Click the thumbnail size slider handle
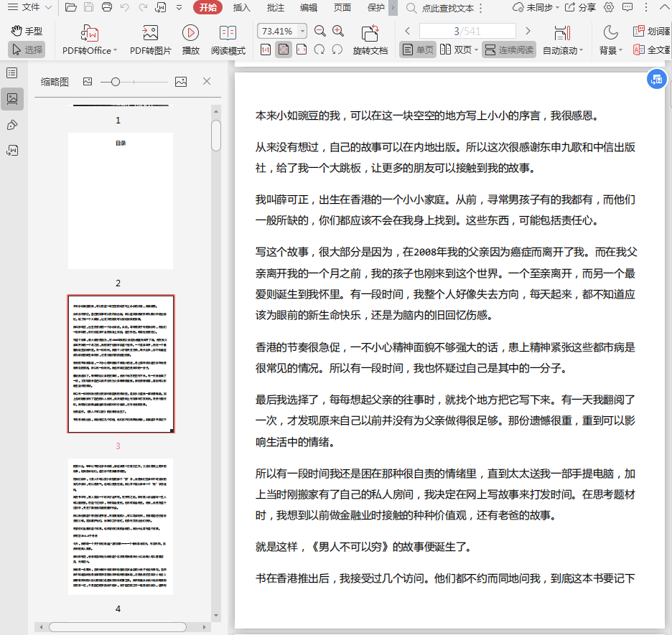 pos(116,82)
